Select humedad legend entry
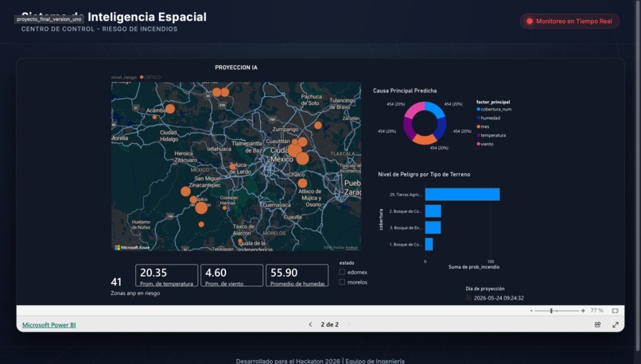The height and width of the screenshot is (364, 641). point(488,118)
